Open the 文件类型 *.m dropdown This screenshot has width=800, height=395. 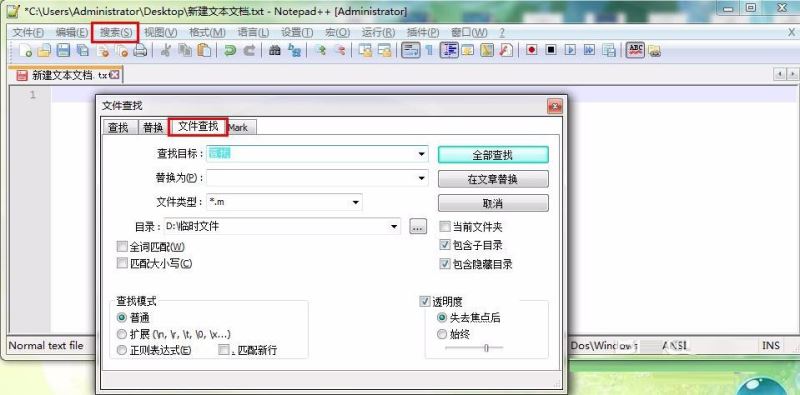click(356, 202)
